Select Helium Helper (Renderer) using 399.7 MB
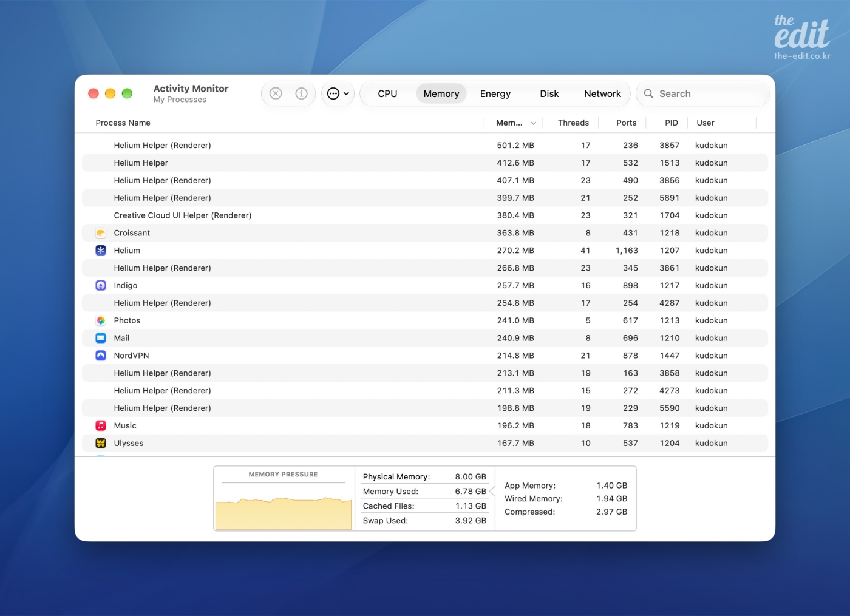Image resolution: width=850 pixels, height=616 pixels. tap(425, 198)
